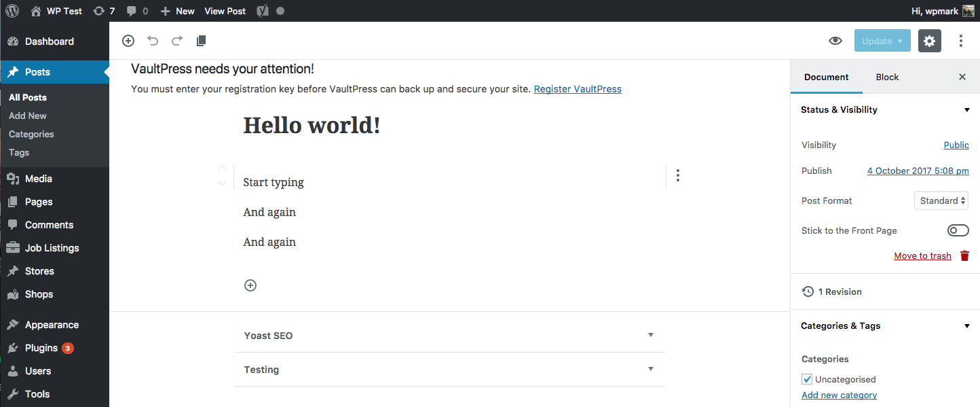Open Add New under Posts
The height and width of the screenshot is (407, 980).
28,116
